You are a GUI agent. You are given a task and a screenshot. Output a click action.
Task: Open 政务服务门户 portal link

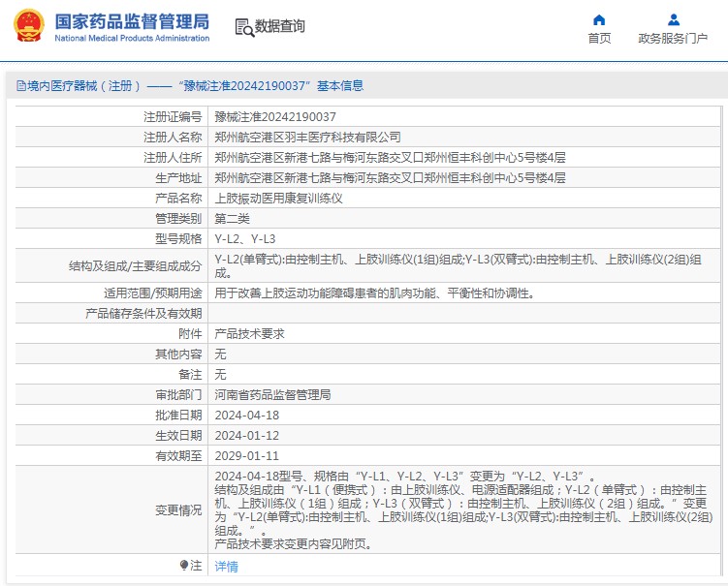pyautogui.click(x=673, y=39)
